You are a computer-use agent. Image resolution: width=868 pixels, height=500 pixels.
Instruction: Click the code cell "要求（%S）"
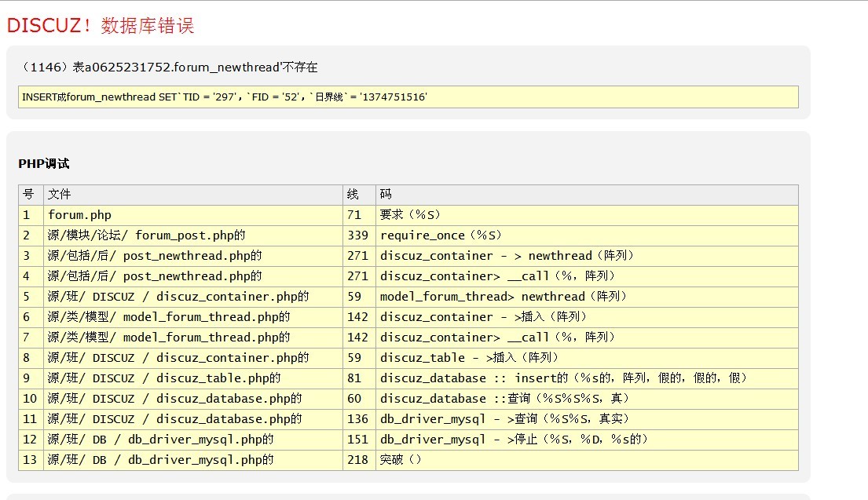410,214
